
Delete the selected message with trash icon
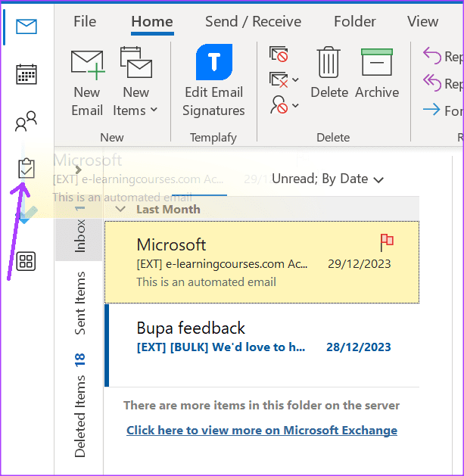[329, 73]
